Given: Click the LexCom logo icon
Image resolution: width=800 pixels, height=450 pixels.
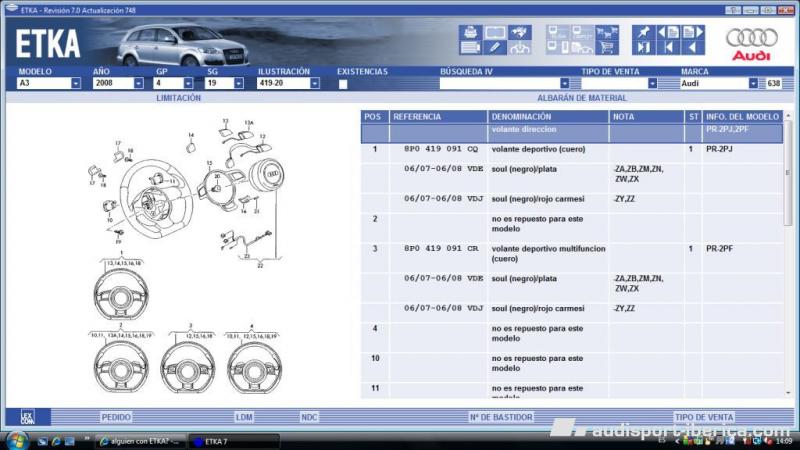Looking at the screenshot, I should [x=28, y=417].
